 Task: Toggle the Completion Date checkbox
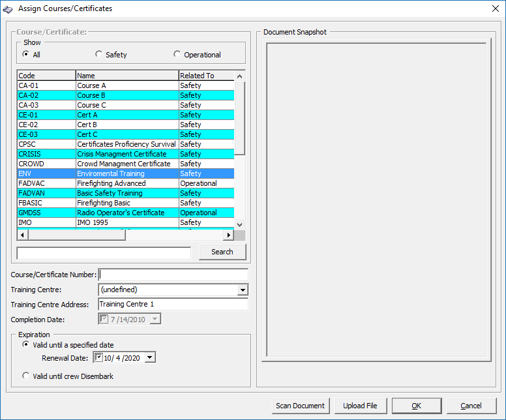click(x=104, y=319)
